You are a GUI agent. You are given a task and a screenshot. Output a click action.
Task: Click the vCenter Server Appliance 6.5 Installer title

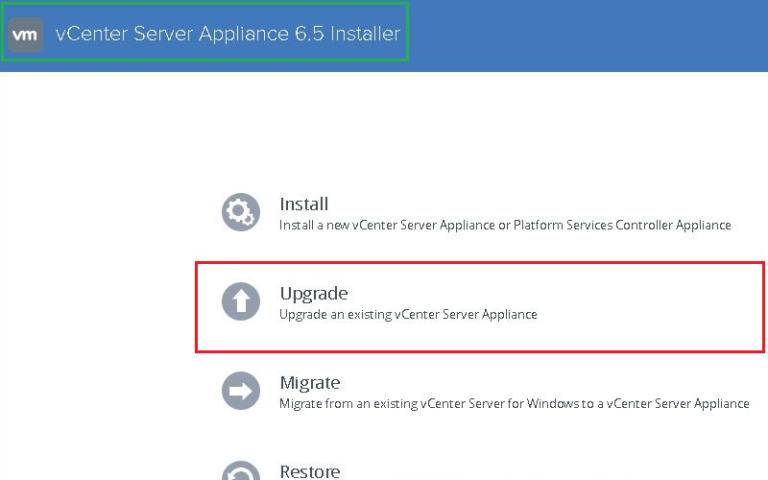227,34
